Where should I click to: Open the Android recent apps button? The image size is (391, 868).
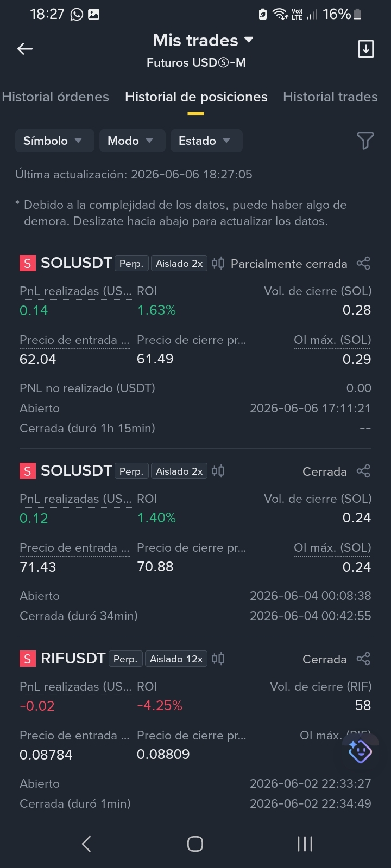(305, 844)
